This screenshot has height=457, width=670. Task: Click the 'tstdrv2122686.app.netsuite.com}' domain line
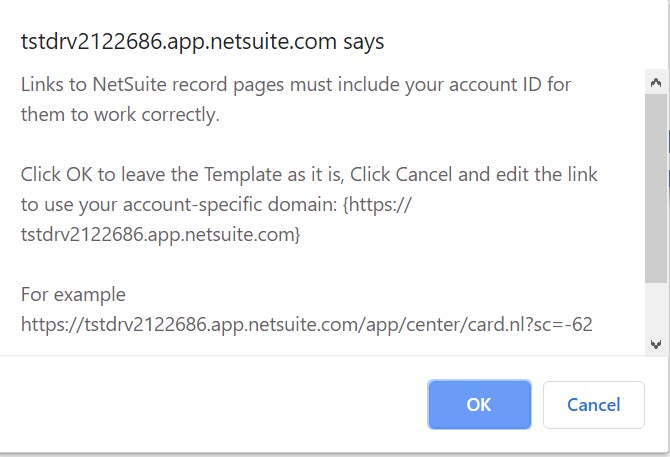pyautogui.click(x=160, y=235)
